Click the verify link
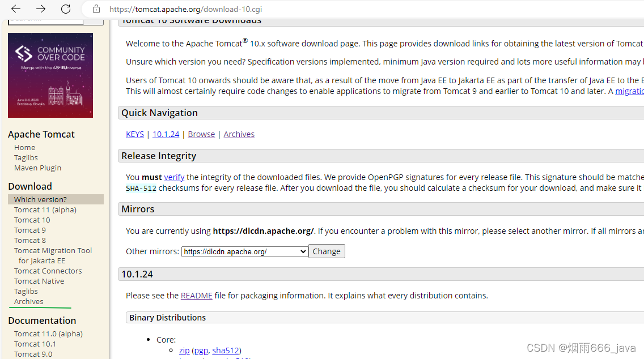Screen dimensions: 644x359 [174, 177]
